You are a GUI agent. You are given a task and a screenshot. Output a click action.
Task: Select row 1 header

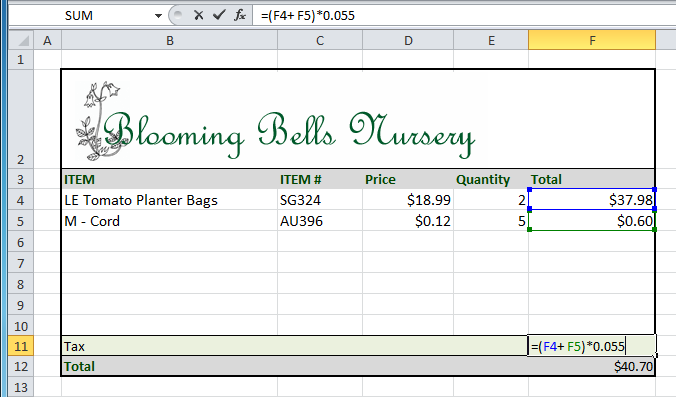click(x=21, y=59)
